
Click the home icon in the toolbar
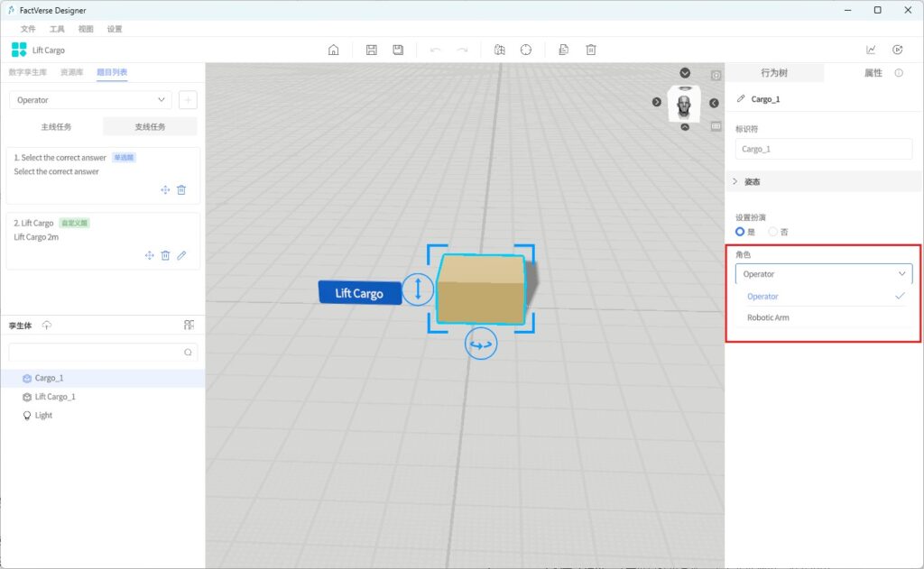point(333,50)
